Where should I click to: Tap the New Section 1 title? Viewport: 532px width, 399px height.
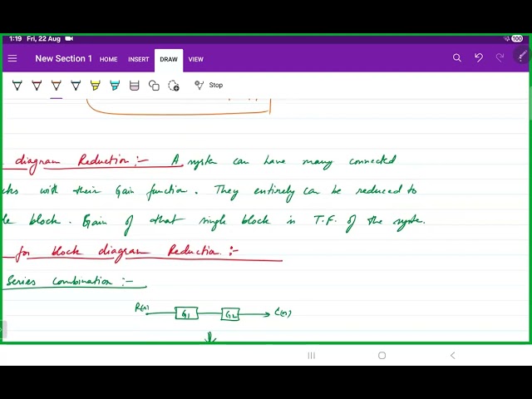(x=63, y=58)
